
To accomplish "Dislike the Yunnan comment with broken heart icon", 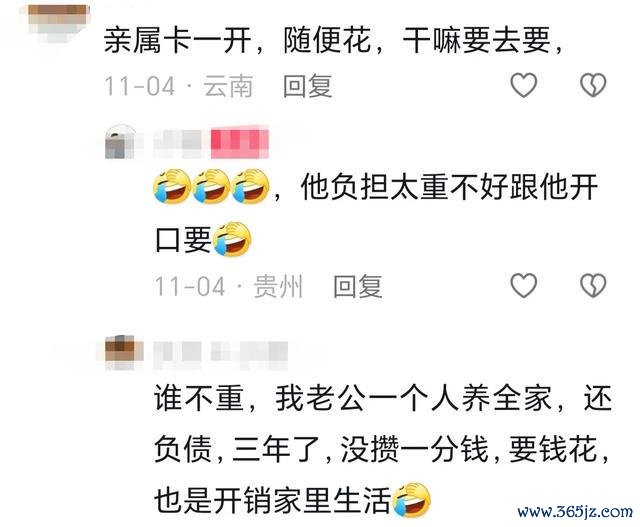I will point(593,85).
